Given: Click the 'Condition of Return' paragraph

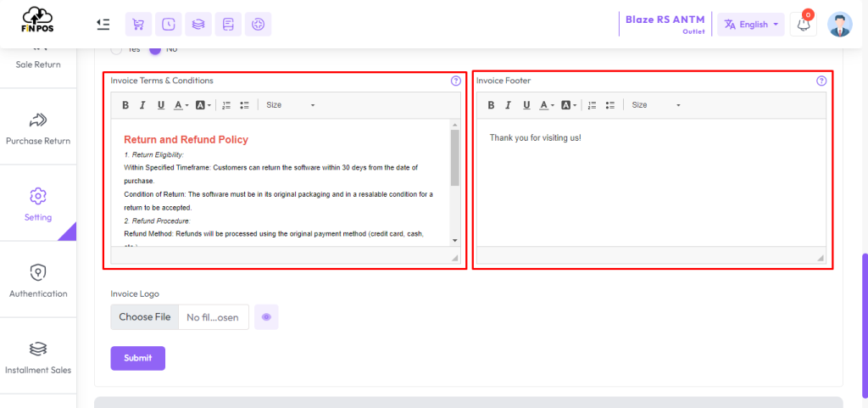Looking at the screenshot, I should [278, 201].
